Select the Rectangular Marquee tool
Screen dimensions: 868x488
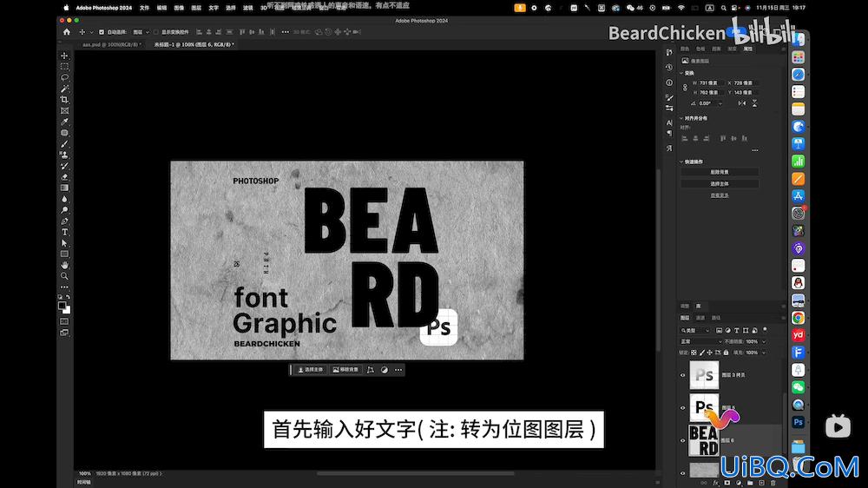pos(64,67)
